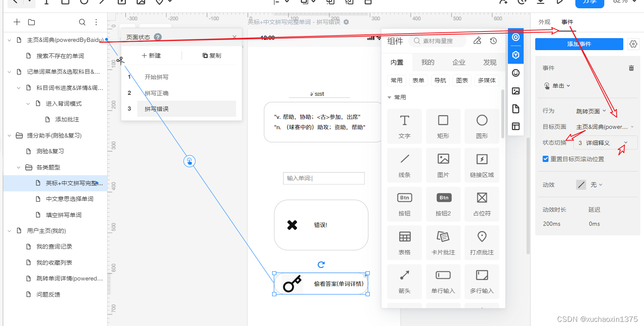Click the interaction link circle on connector
The image size is (644, 326).
pos(189,161)
